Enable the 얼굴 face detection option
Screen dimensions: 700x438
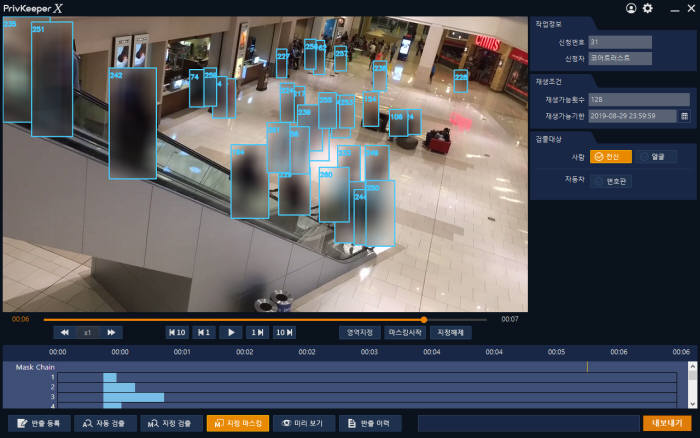[x=654, y=157]
